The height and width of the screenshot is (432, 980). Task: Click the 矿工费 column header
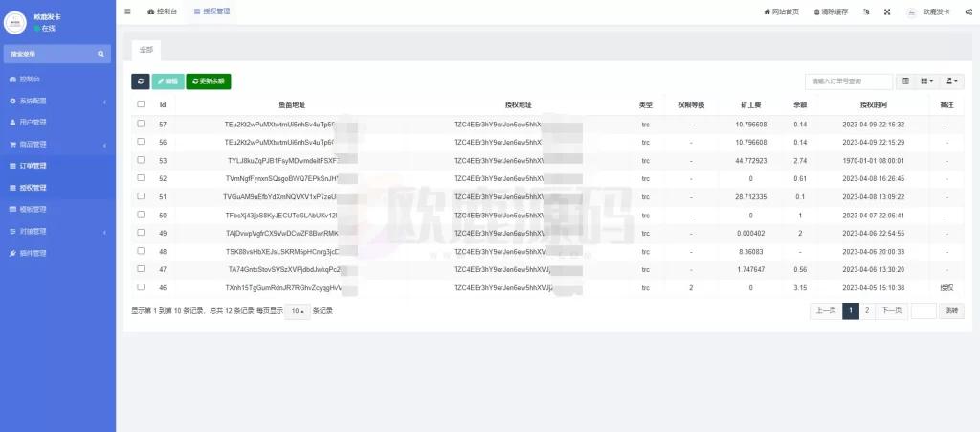coord(750,105)
